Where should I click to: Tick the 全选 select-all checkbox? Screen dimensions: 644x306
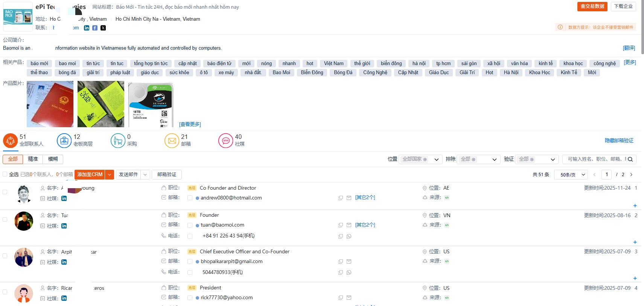point(5,174)
